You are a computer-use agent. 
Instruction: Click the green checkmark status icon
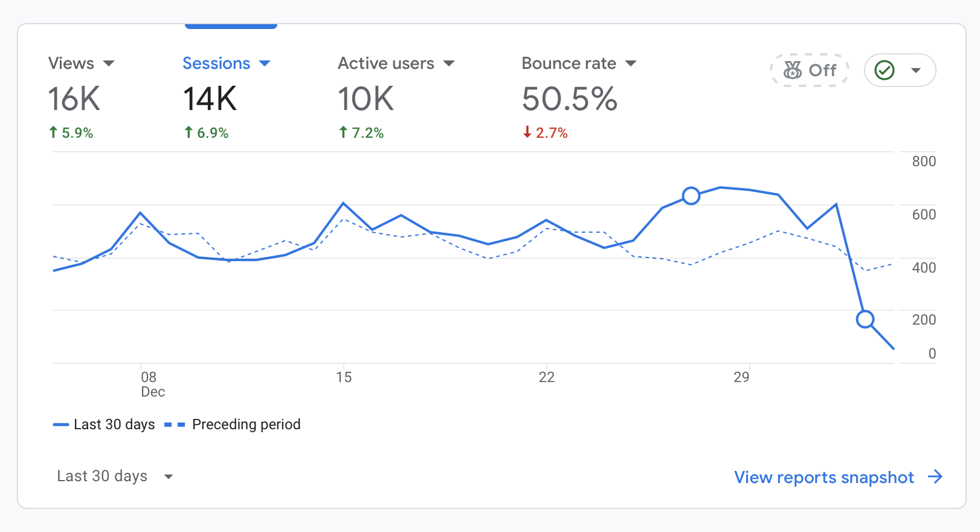(x=885, y=70)
